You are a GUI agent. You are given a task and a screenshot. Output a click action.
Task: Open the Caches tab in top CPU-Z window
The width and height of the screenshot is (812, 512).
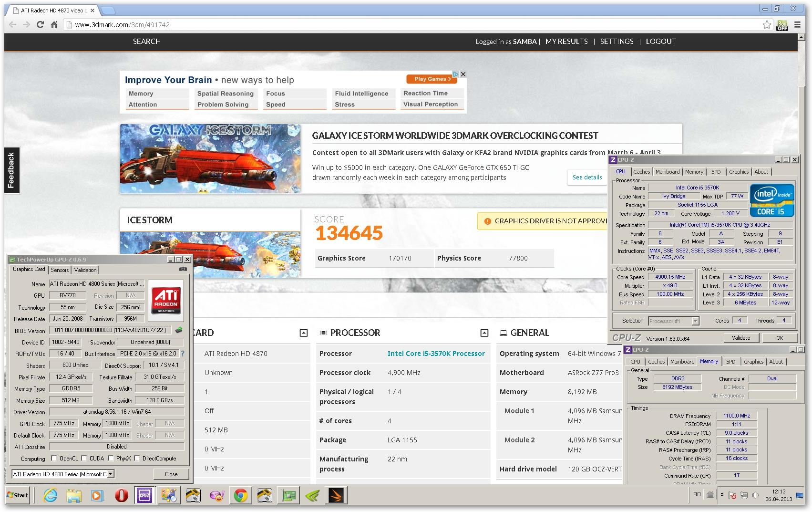pyautogui.click(x=641, y=172)
